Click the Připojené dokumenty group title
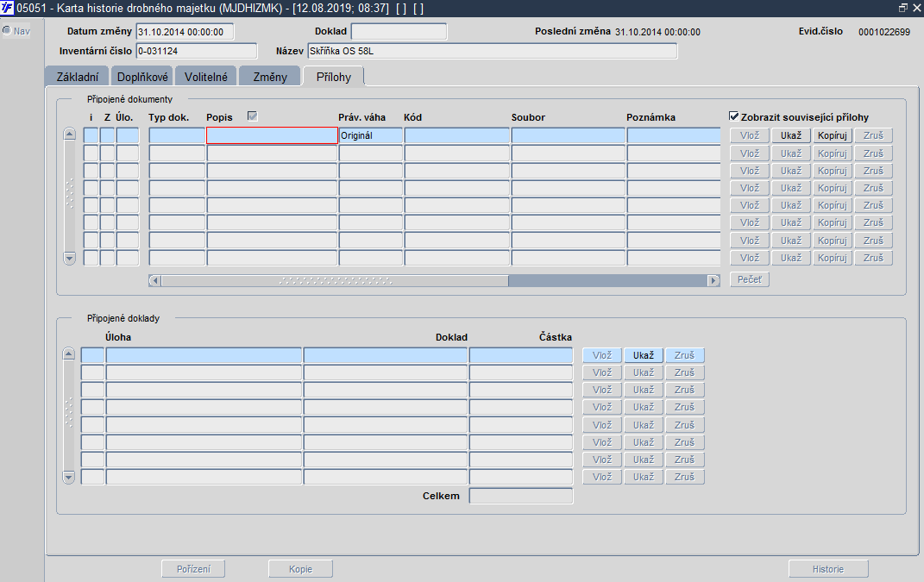This screenshot has width=924, height=582. point(129,99)
